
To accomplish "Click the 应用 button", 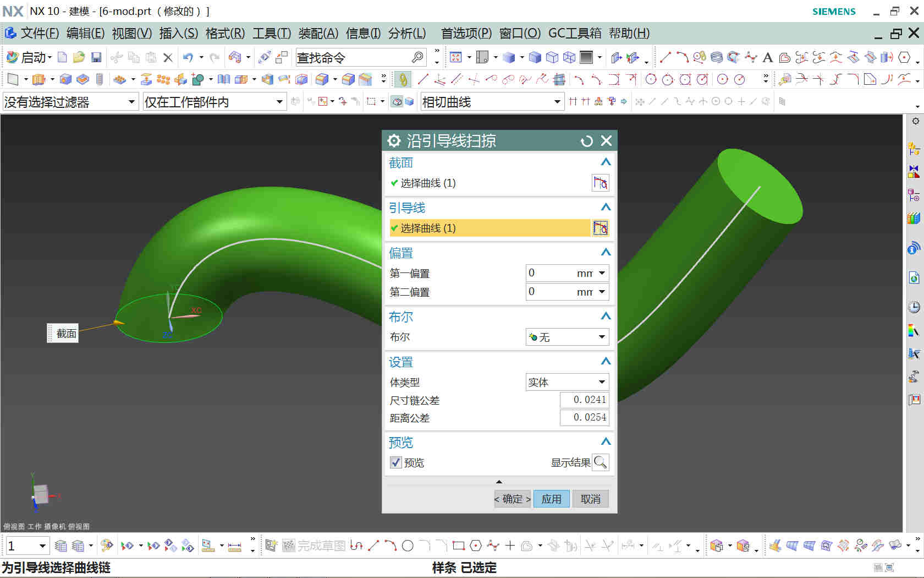I will click(551, 499).
